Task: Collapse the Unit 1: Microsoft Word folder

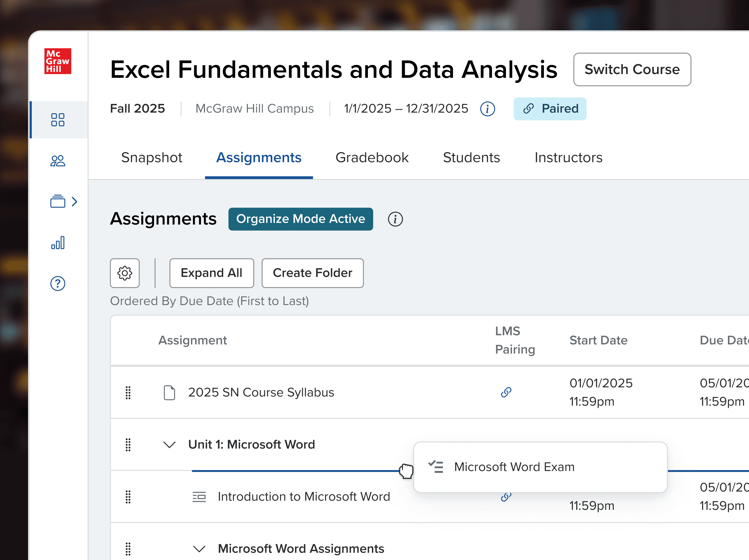Action: (169, 445)
